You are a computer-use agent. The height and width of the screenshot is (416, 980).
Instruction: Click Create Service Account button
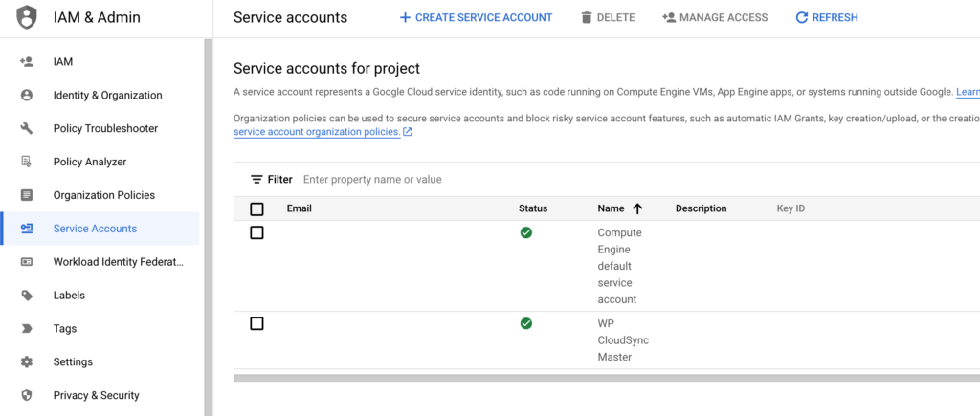(x=476, y=17)
